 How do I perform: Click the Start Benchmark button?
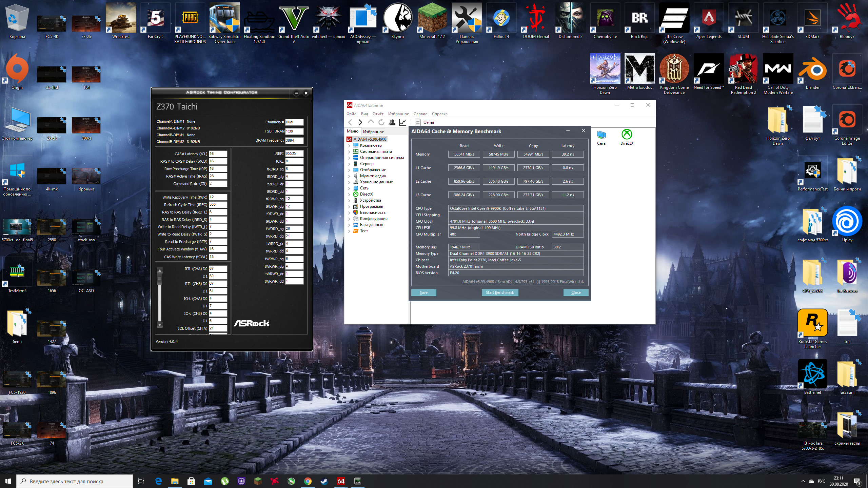[500, 292]
